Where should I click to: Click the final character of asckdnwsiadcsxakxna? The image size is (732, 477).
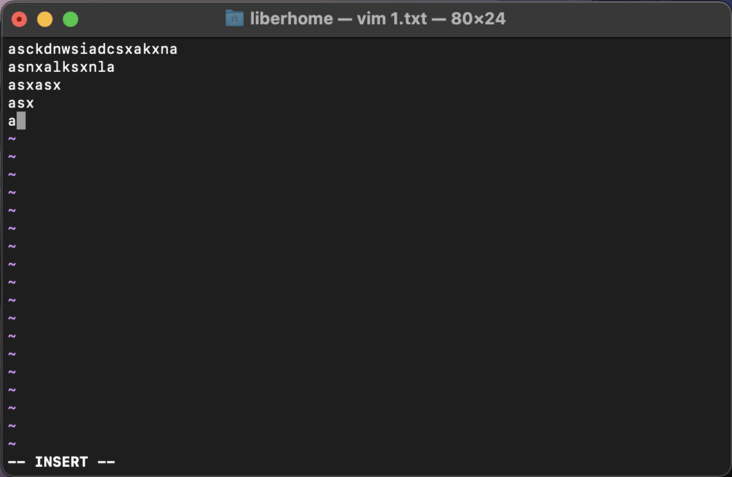[173, 49]
